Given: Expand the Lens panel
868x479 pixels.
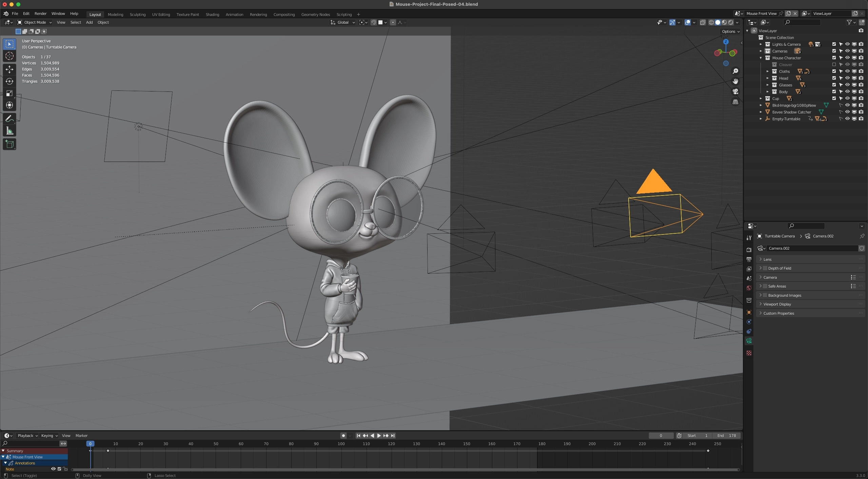Looking at the screenshot, I should (x=768, y=259).
